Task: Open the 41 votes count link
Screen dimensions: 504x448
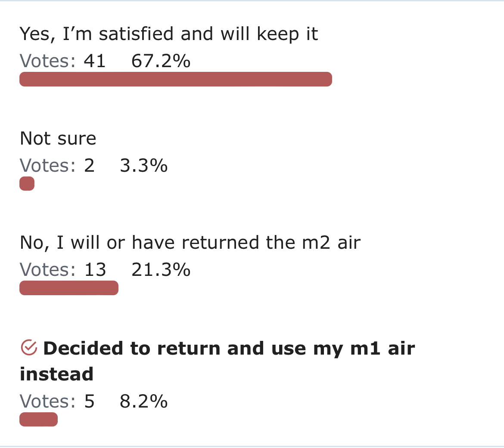Action: (95, 61)
